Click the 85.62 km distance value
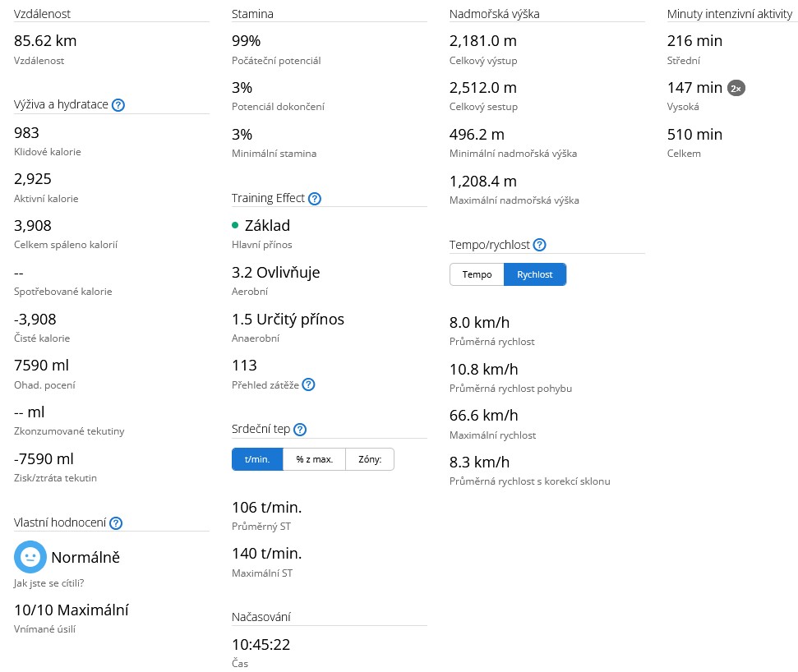 (x=45, y=40)
